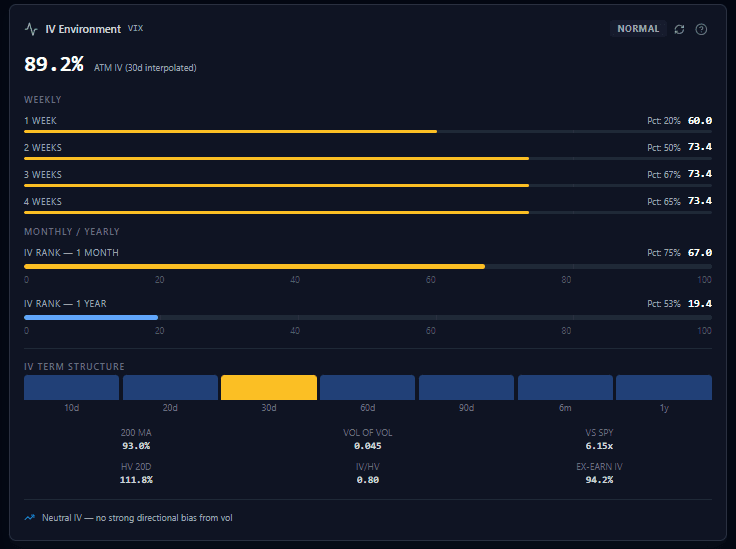Click the trend arrow icon beside Neutral IV
736x549 pixels.
click(x=30, y=518)
